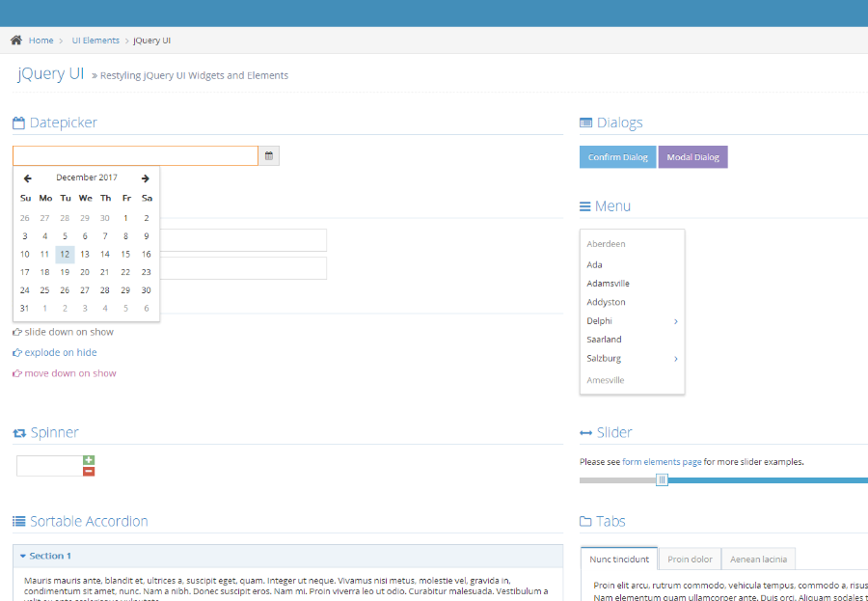Open the Confirm Dialog button
Screen dimensions: 868x601
(618, 157)
